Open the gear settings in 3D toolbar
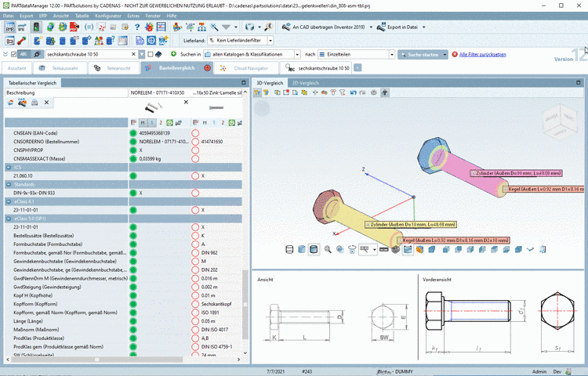588x376 pixels. pyautogui.click(x=373, y=92)
